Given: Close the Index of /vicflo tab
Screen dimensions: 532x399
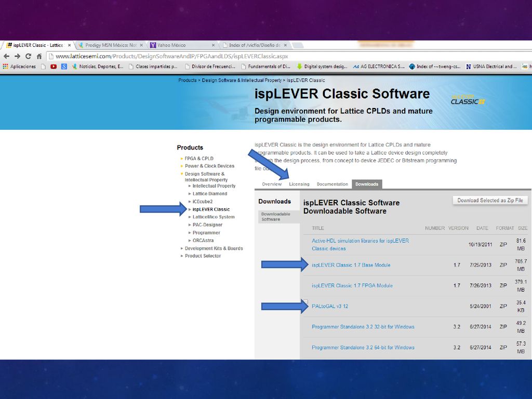Looking at the screenshot, I should point(285,45).
